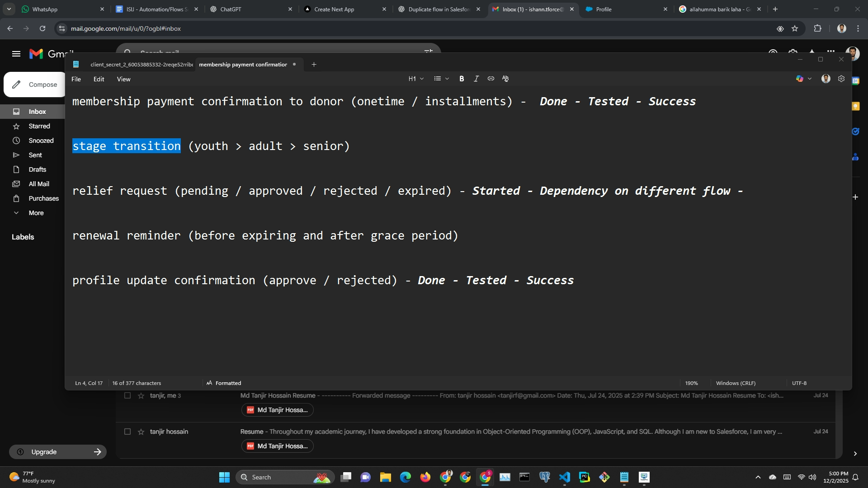Open the Edit menu in Notepad
The image size is (868, 488).
click(99, 79)
